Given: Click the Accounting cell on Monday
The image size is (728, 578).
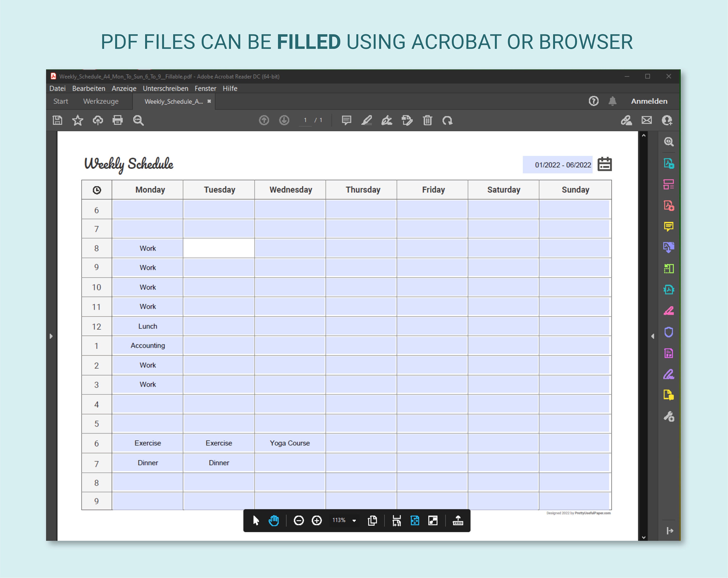Looking at the screenshot, I should pyautogui.click(x=148, y=345).
